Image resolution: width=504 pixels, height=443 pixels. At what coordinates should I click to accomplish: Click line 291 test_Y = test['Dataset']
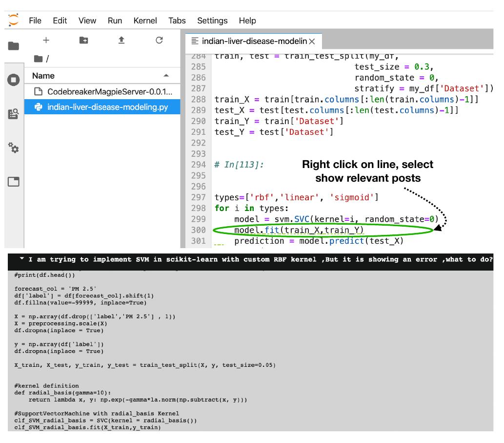click(x=274, y=132)
